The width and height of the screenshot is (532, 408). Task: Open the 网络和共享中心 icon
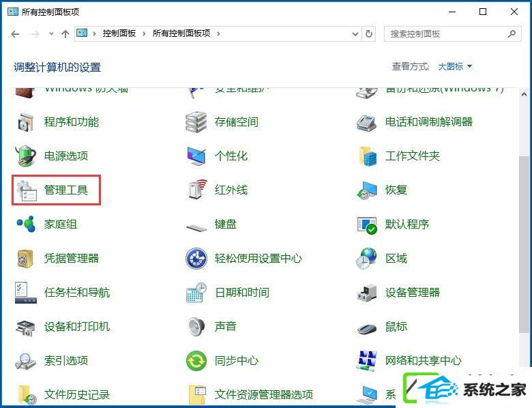click(368, 360)
